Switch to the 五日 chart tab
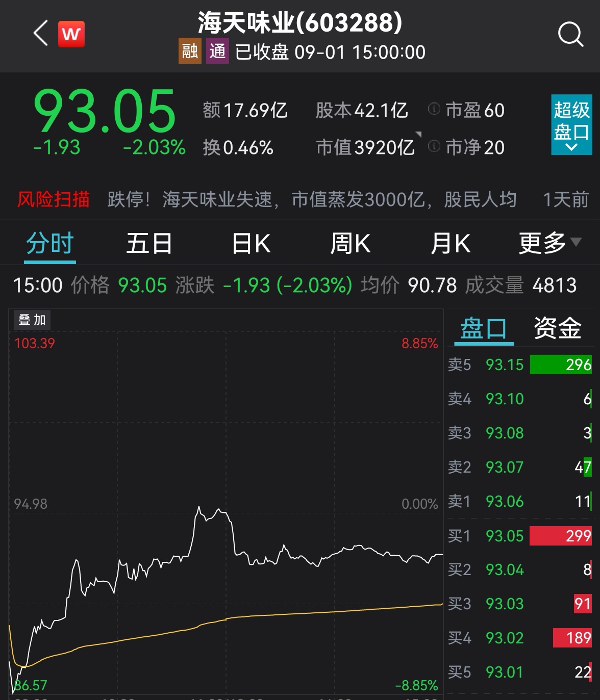Image resolution: width=600 pixels, height=700 pixels. [x=149, y=243]
